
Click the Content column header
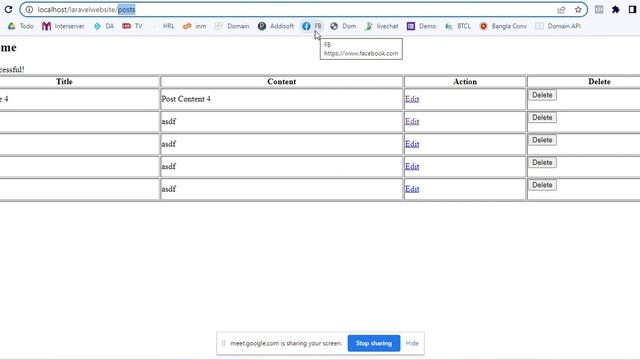(x=282, y=82)
